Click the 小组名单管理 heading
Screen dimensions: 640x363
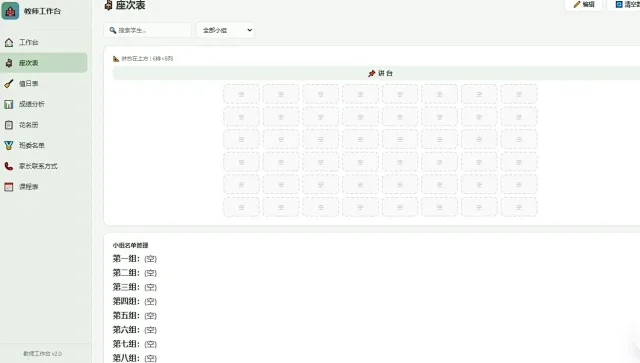coord(131,245)
